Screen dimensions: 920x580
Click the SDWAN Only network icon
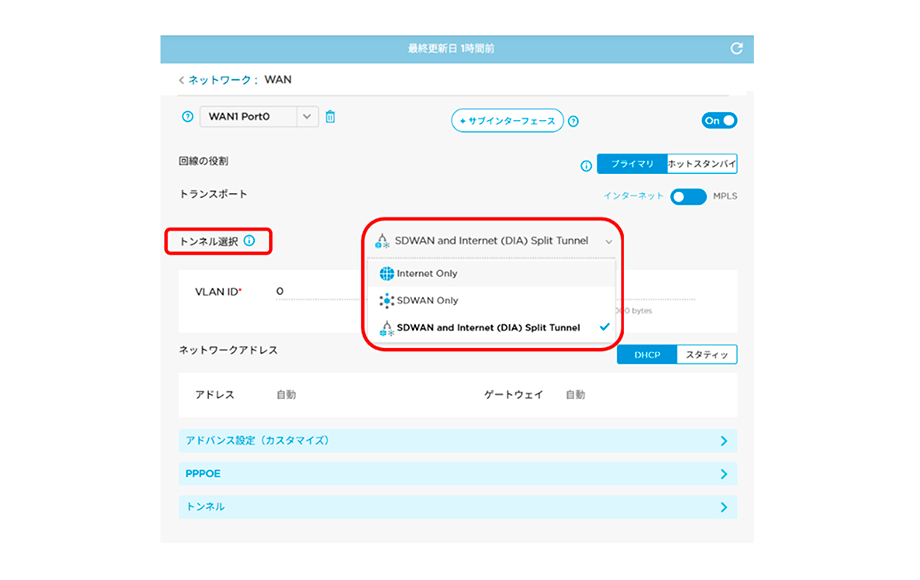point(386,300)
